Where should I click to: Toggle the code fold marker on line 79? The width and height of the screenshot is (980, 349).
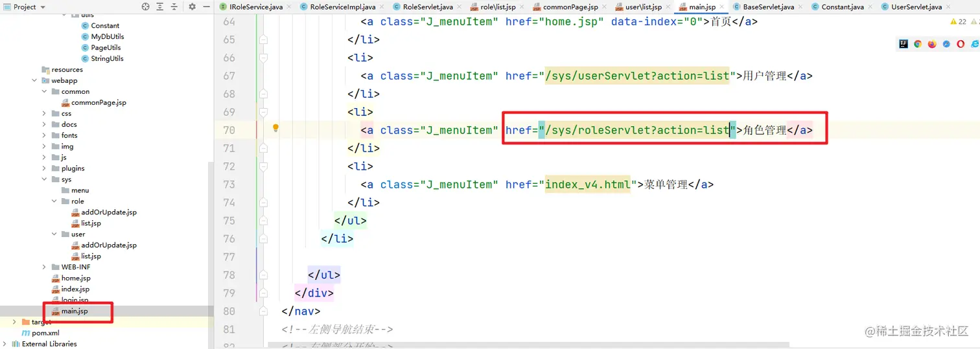[x=263, y=293]
